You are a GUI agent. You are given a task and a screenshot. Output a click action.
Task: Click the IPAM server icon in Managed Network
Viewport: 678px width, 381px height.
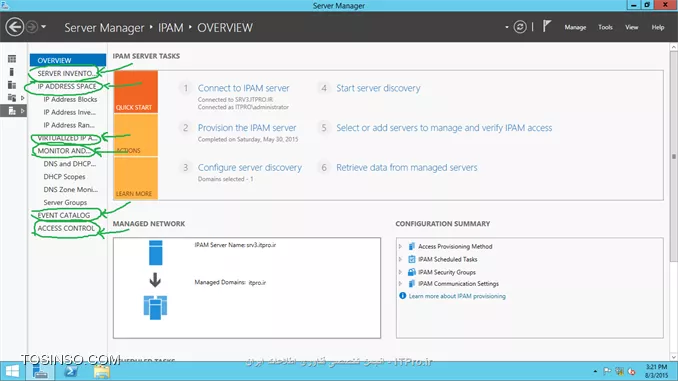click(x=156, y=253)
